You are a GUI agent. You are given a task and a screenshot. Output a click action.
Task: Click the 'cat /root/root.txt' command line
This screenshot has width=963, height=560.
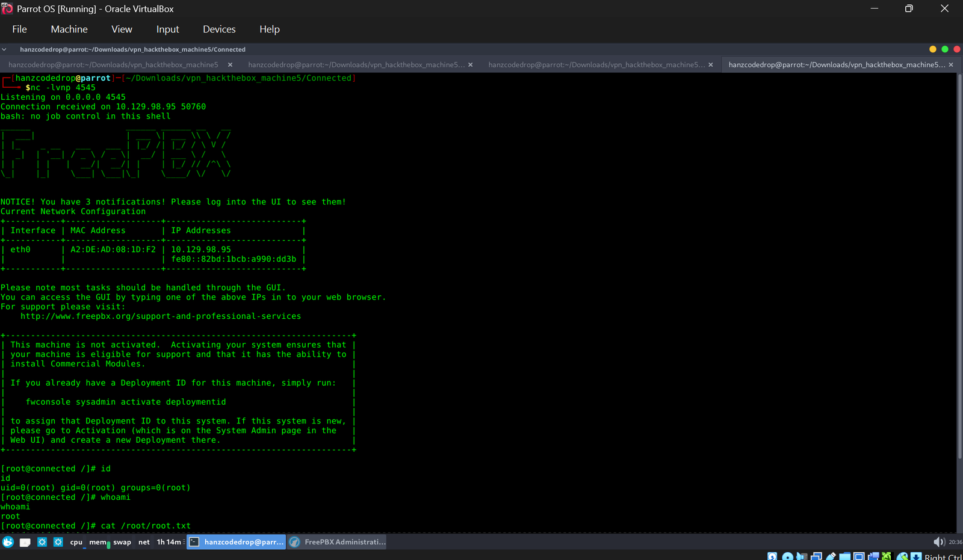coord(96,526)
